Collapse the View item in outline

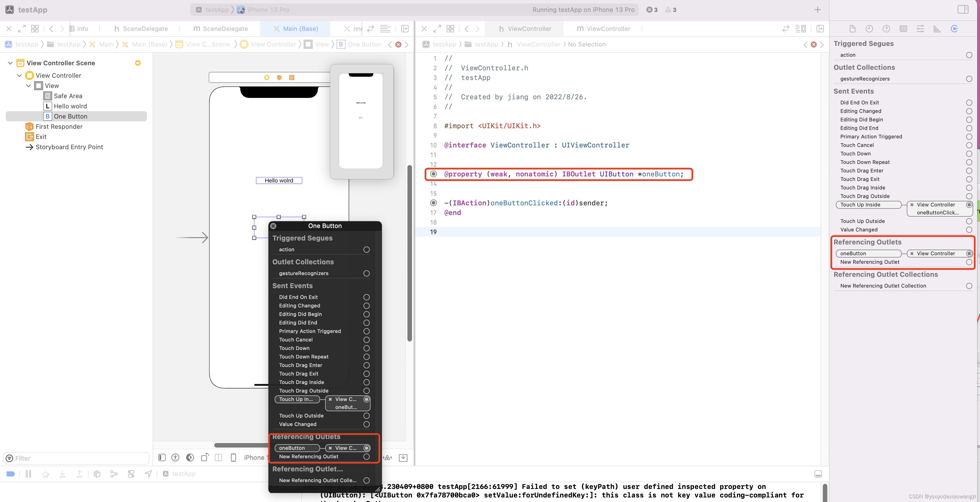tap(29, 86)
